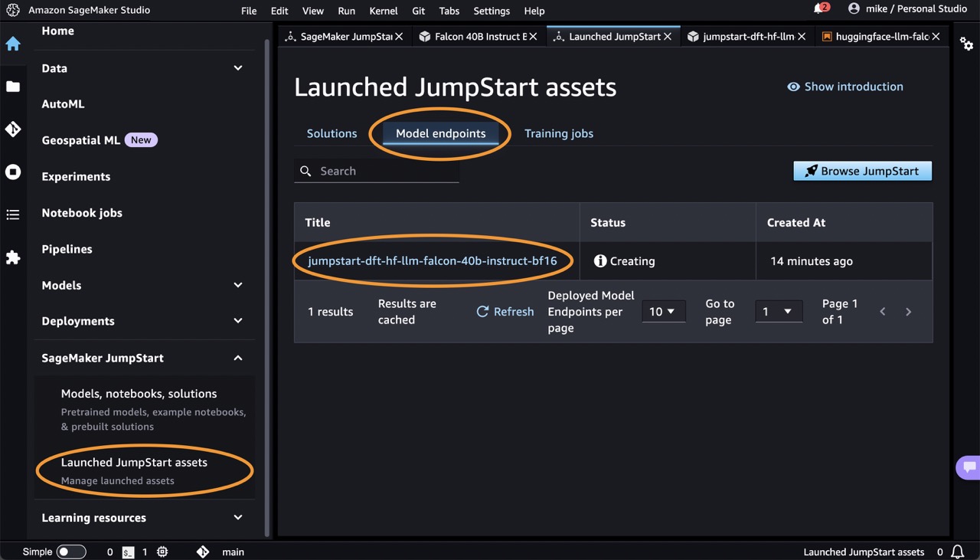Click the purple feedback chat icon
Viewport: 980px width, 560px height.
click(969, 467)
